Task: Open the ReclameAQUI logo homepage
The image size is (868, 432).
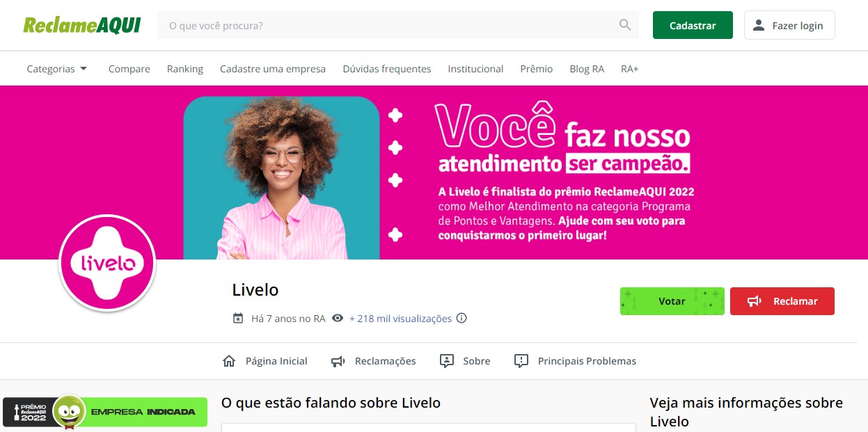Action: [82, 26]
